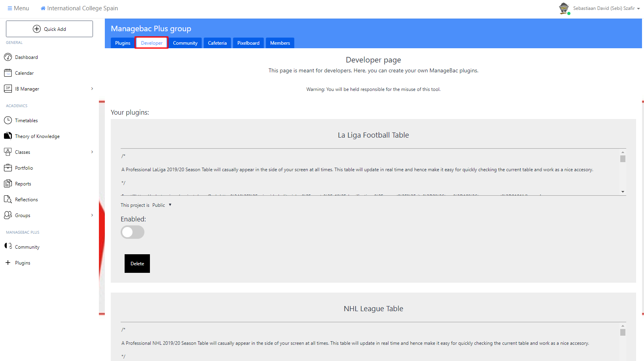Click the Dashboard gauge icon

8,57
